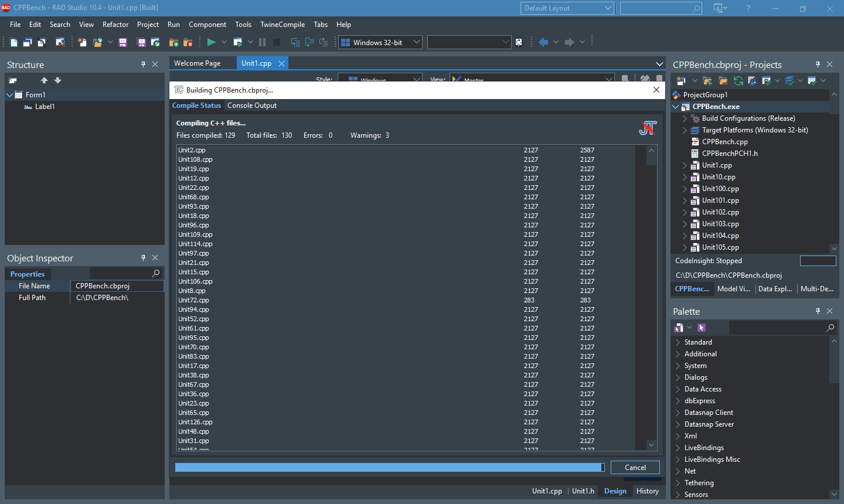The height and width of the screenshot is (504, 844).
Task: Expand the Unit100.cpp tree node
Action: (x=685, y=189)
